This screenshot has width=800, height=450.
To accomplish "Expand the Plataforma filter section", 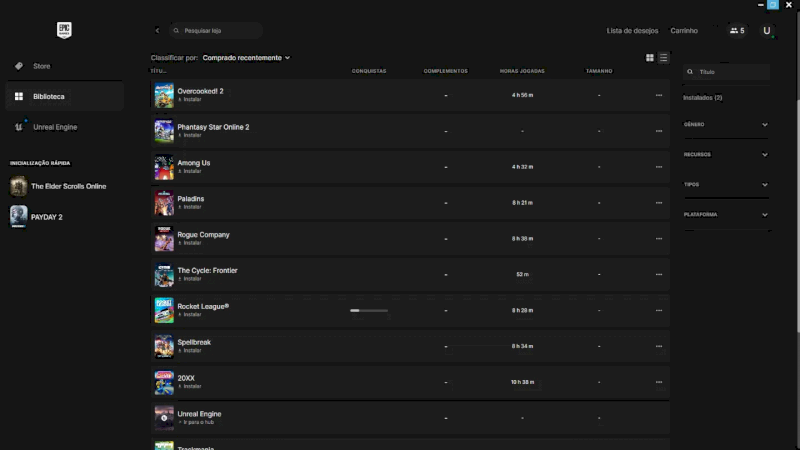I will click(x=764, y=214).
